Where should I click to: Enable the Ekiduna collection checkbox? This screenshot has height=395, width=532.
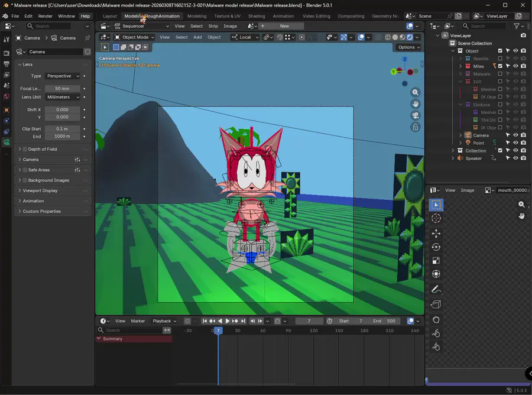tap(500, 105)
